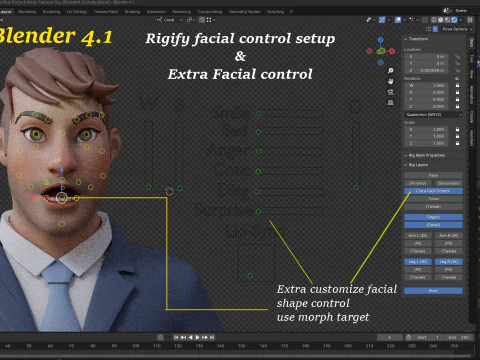Select material preview shading mode
The image size is (480, 360).
click(447, 20)
